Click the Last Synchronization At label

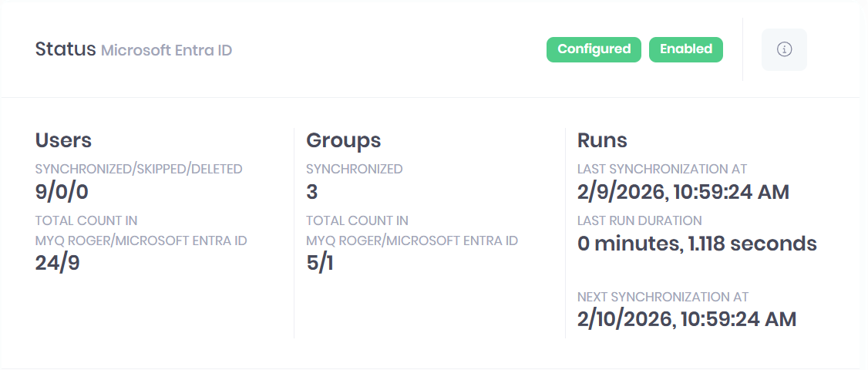tap(661, 169)
